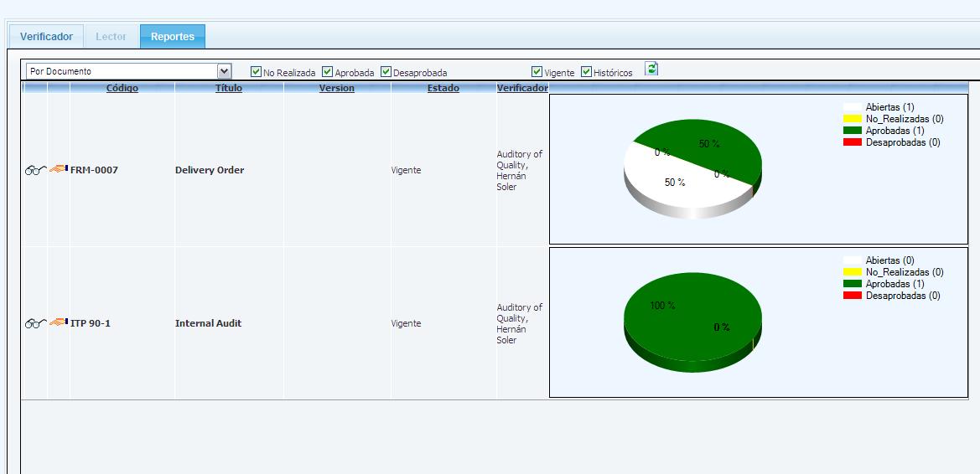
Task: Select the Lector tab
Action: [111, 37]
